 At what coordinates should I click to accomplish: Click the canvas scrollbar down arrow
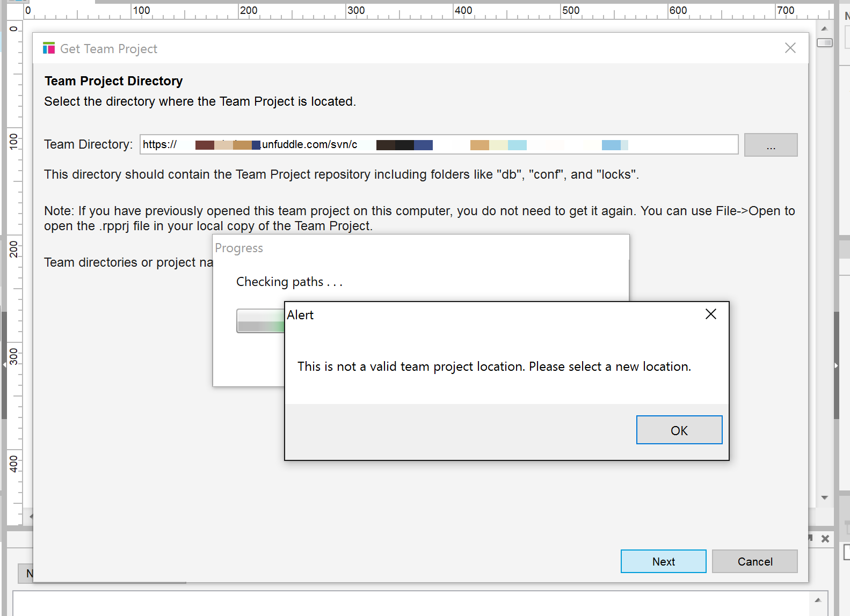[x=825, y=497]
